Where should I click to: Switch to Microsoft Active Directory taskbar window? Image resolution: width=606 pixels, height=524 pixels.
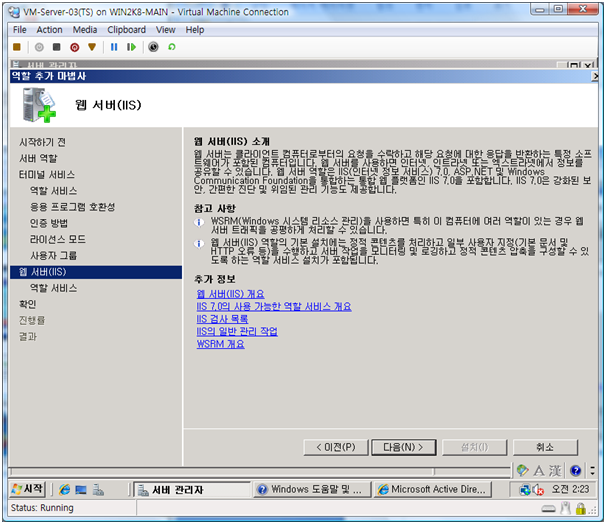[x=433, y=490]
